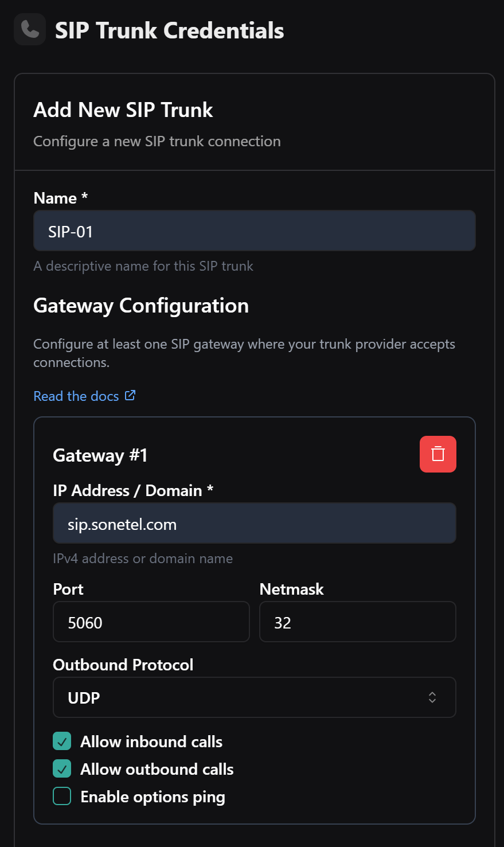Image resolution: width=504 pixels, height=847 pixels.
Task: Select the Port field with 5060
Action: [151, 622]
